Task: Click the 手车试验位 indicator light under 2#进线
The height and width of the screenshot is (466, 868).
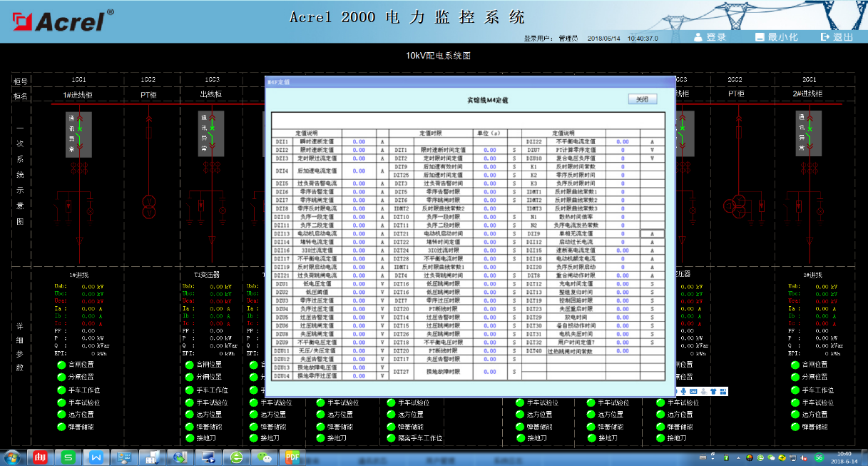Action: (x=795, y=402)
